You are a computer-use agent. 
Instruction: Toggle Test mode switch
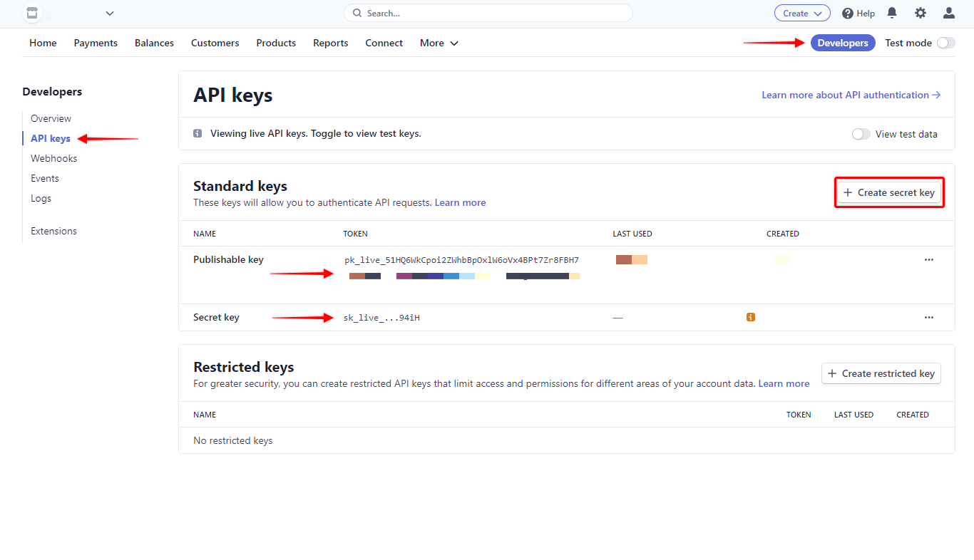[x=945, y=43]
